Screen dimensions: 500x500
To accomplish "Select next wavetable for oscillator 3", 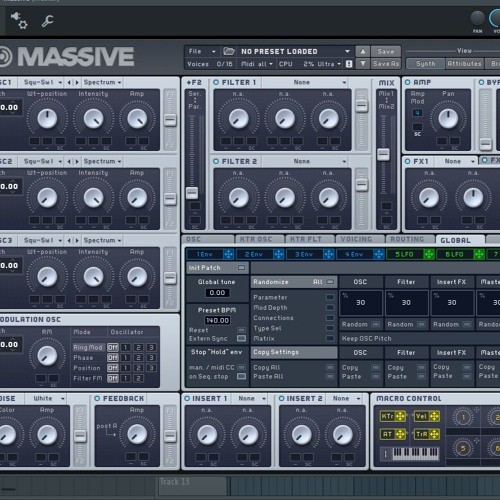I will click(x=77, y=240).
